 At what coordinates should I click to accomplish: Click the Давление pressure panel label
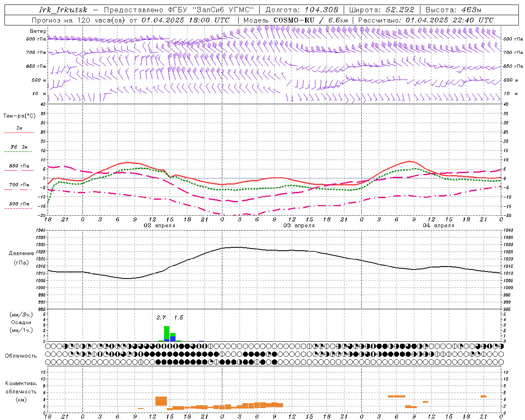pos(21,253)
